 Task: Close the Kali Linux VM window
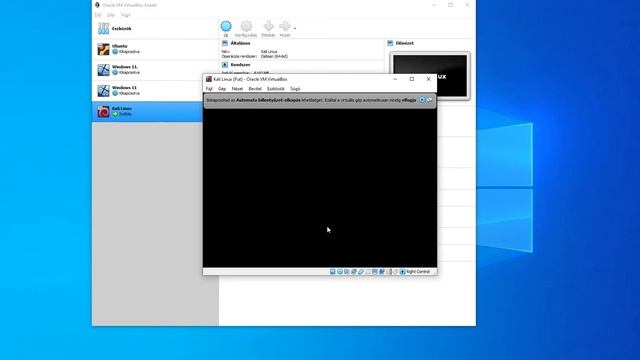click(429, 79)
